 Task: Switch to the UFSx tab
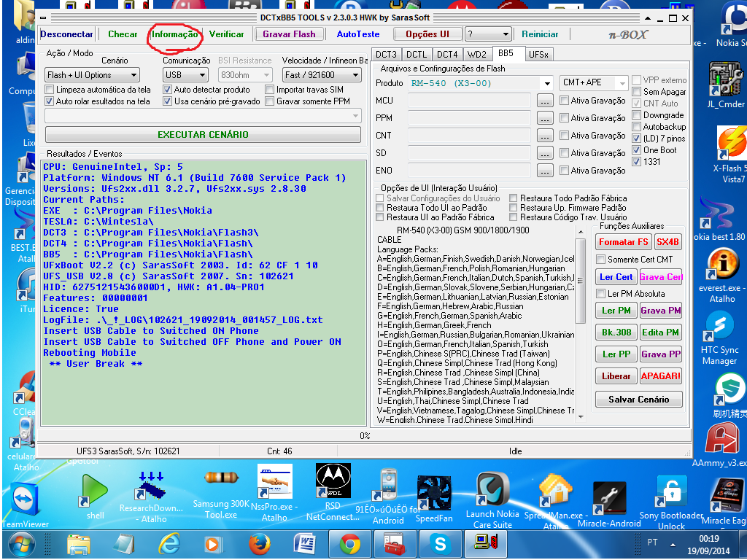point(539,55)
